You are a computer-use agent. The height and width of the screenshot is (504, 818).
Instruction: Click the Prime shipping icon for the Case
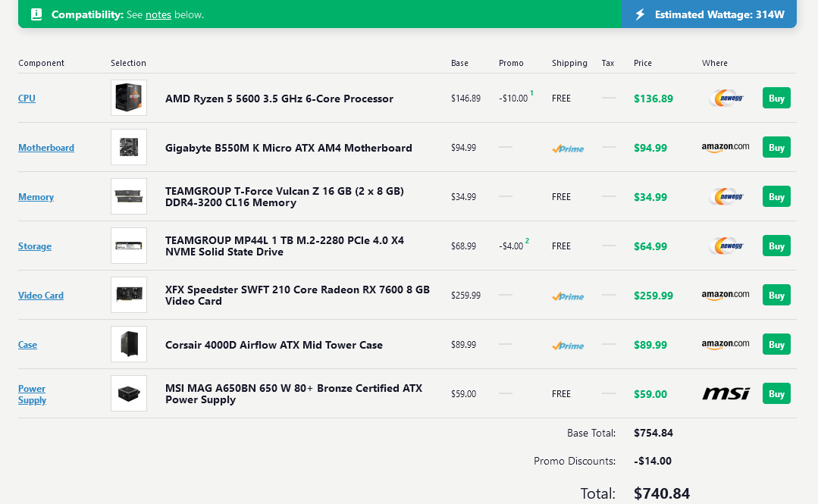pos(568,346)
